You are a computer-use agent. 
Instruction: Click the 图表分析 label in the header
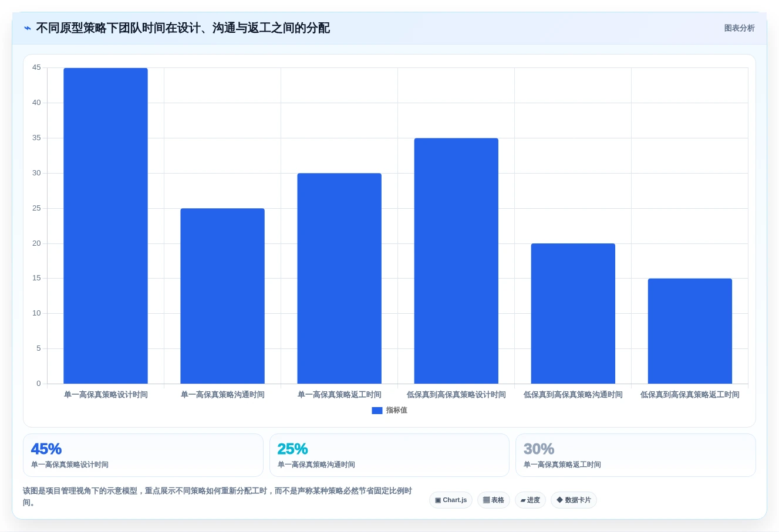point(739,28)
